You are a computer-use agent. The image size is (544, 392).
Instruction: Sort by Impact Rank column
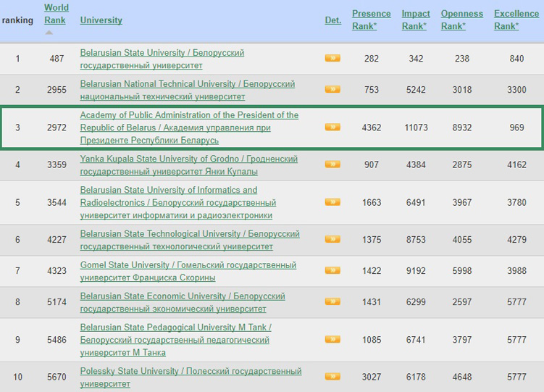click(416, 20)
